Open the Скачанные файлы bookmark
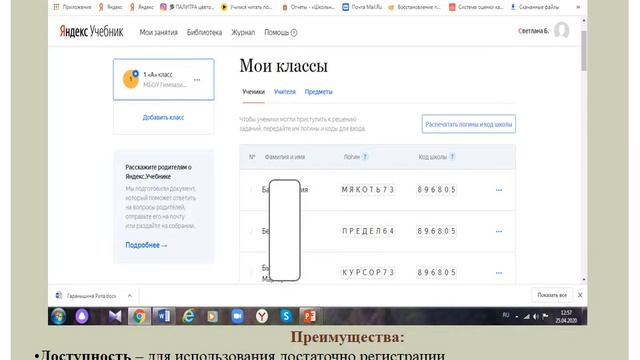 click(535, 7)
